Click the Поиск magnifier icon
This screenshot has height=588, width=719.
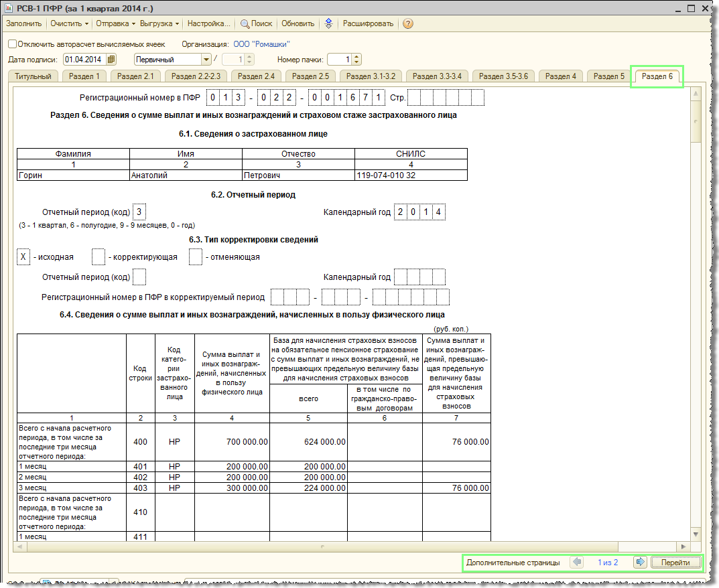pos(245,23)
